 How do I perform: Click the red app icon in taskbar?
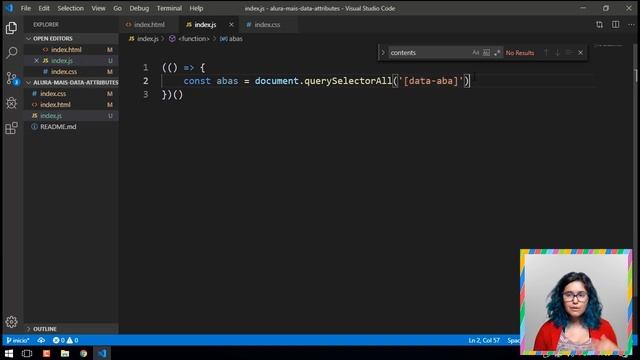(46, 353)
